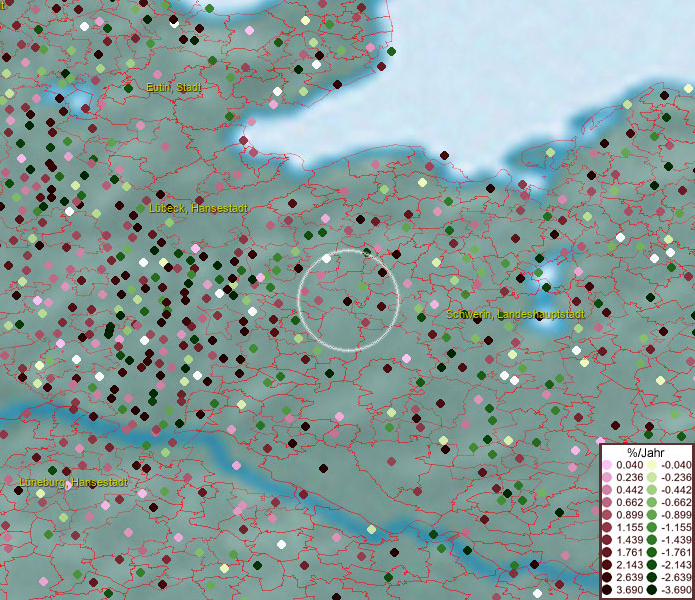The image size is (695, 600).
Task: Select the Lüneburg, Hansestadt map label
Action: coord(73,482)
